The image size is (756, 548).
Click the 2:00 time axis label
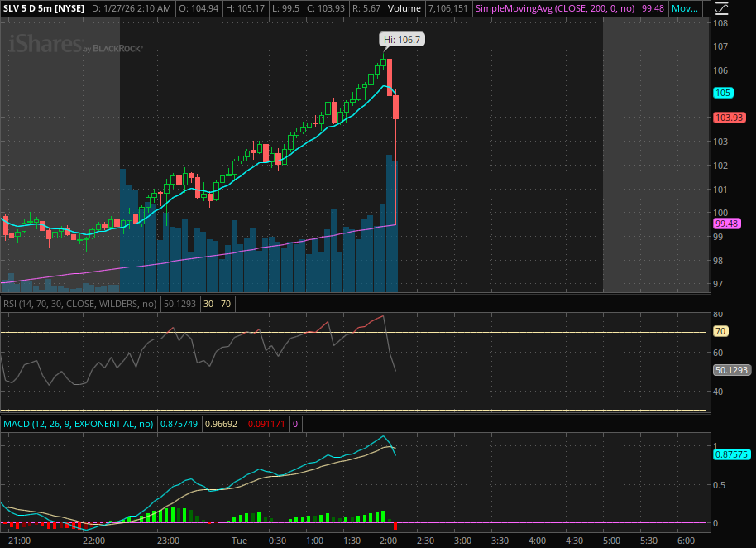pyautogui.click(x=389, y=541)
